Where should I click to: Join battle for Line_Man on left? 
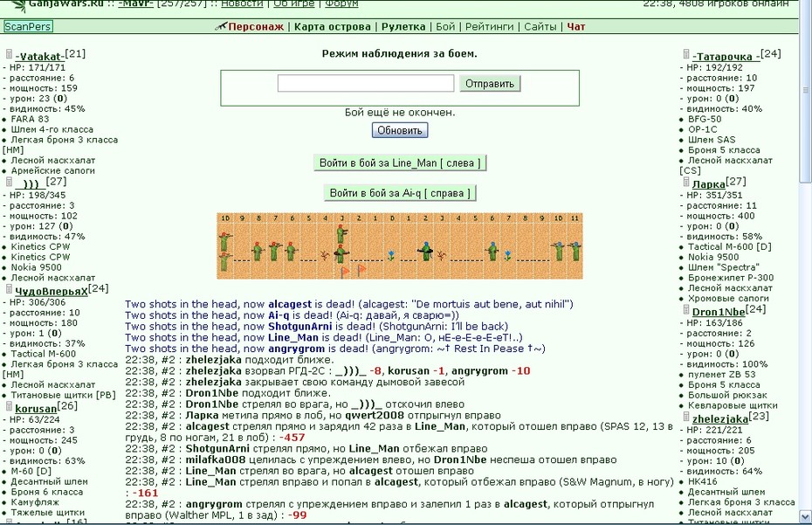tap(400, 162)
